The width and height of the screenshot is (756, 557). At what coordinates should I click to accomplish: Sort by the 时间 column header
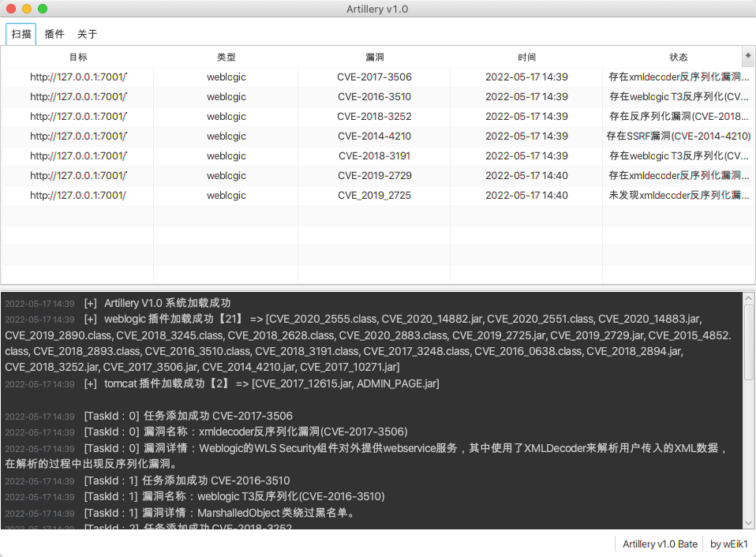[526, 58]
